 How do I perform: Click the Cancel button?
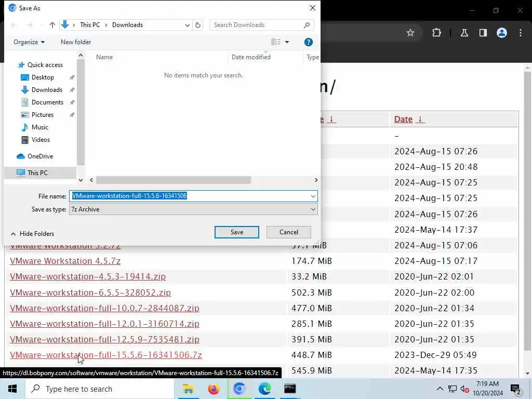(289, 232)
